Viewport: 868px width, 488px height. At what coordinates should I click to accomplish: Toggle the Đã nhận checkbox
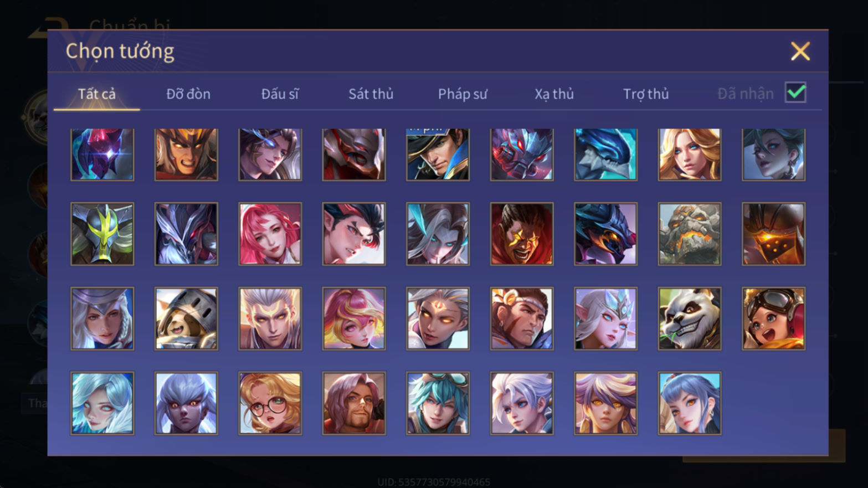(795, 93)
